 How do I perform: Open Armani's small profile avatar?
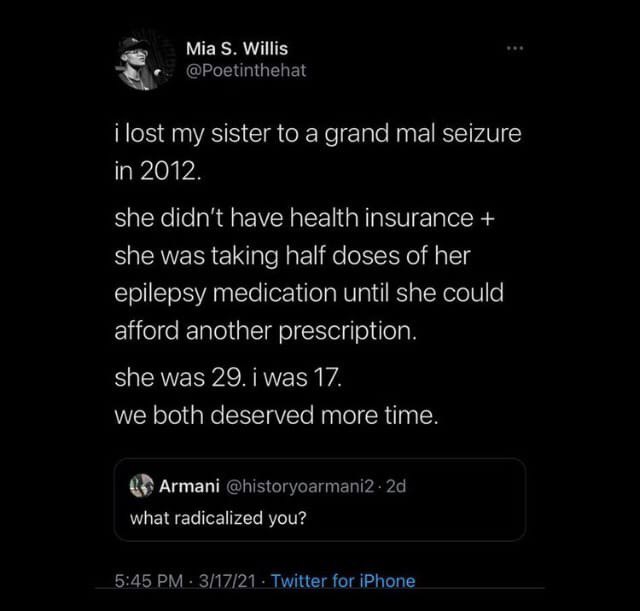click(142, 487)
